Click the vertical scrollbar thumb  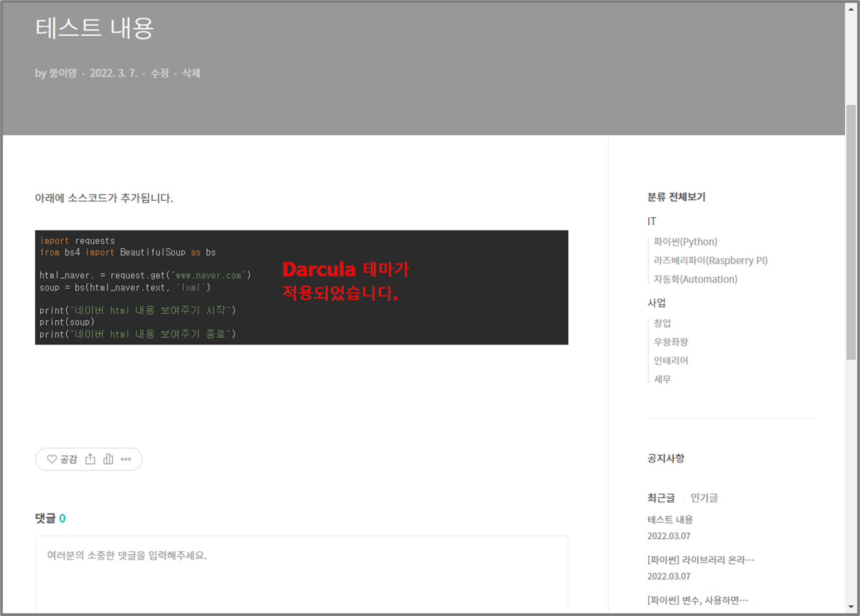851,232
